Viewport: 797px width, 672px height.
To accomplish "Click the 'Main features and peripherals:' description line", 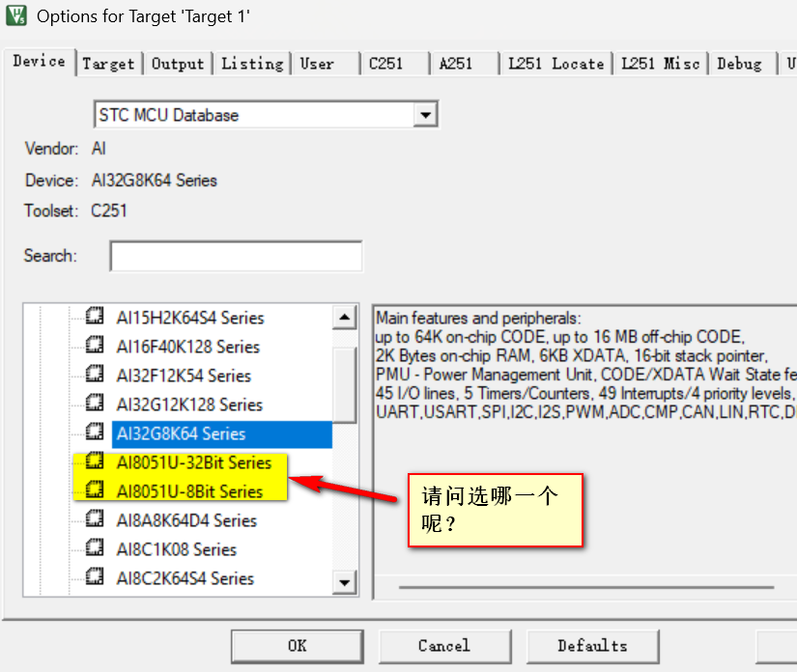I will 478,318.
